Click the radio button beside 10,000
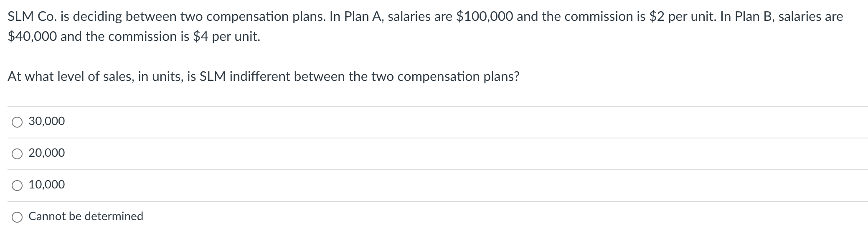This screenshot has width=868, height=246. 17,185
